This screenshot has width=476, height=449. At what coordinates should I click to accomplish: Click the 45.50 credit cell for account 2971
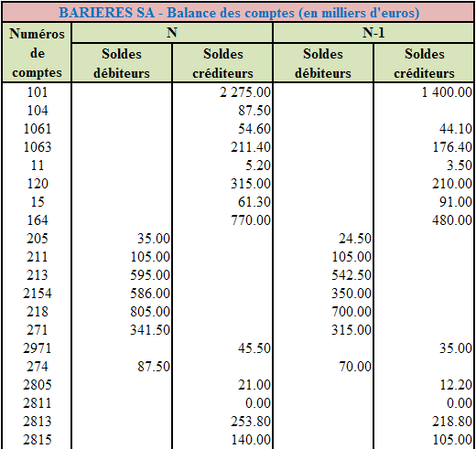click(222, 348)
